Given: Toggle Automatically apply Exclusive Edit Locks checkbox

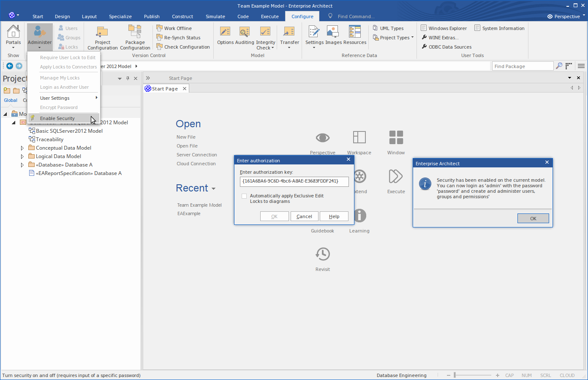Looking at the screenshot, I should point(244,196).
